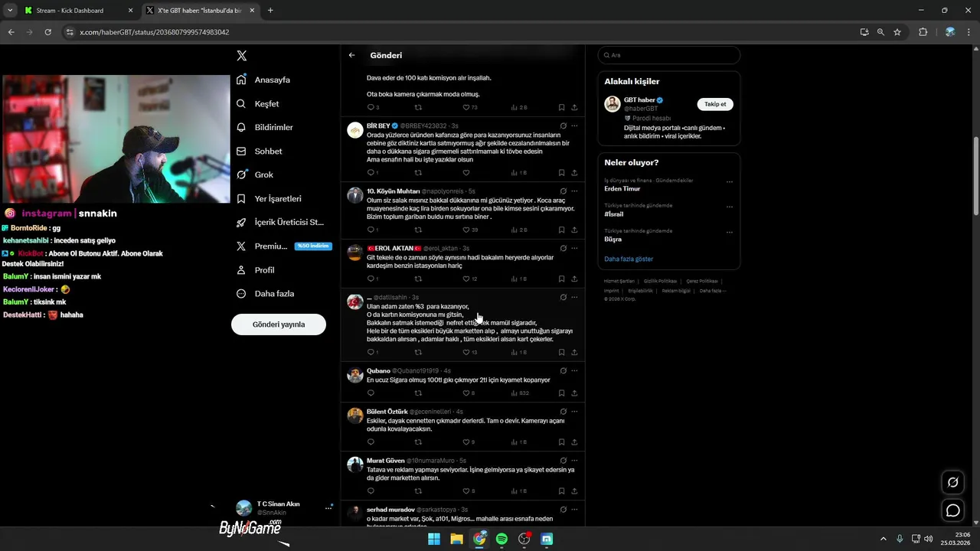980x551 pixels.
Task: Open floating messages chat button
Action: (953, 510)
